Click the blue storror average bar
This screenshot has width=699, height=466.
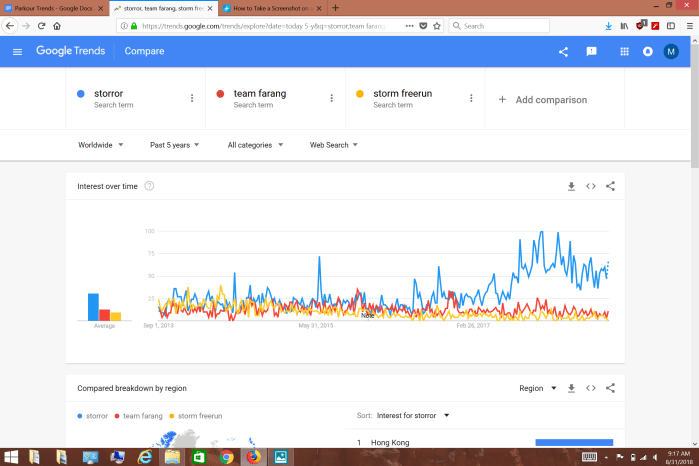pyautogui.click(x=93, y=306)
